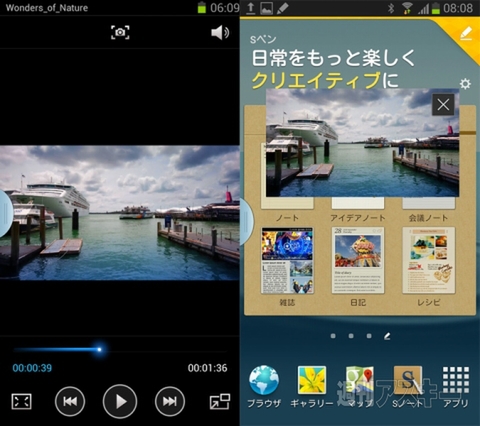480x426 pixels.
Task: Tap the 08:08 clock
Action: point(458,8)
